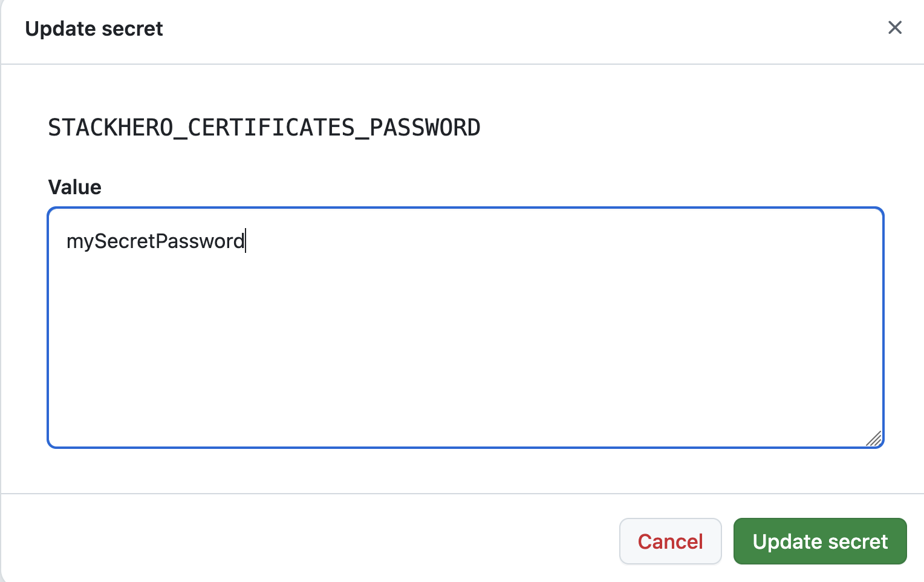Place cursor after mySecretPassword text

[246, 241]
